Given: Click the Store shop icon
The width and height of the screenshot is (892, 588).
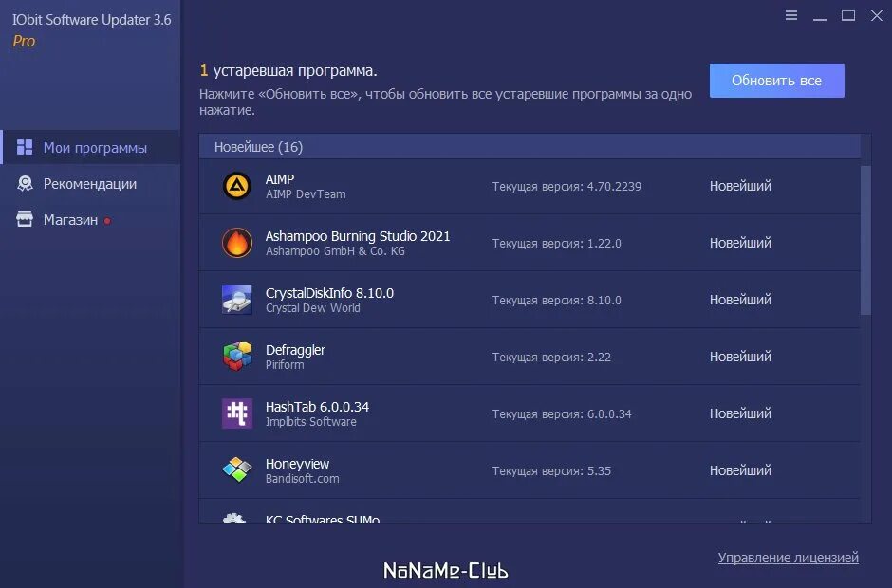Looking at the screenshot, I should (x=25, y=219).
